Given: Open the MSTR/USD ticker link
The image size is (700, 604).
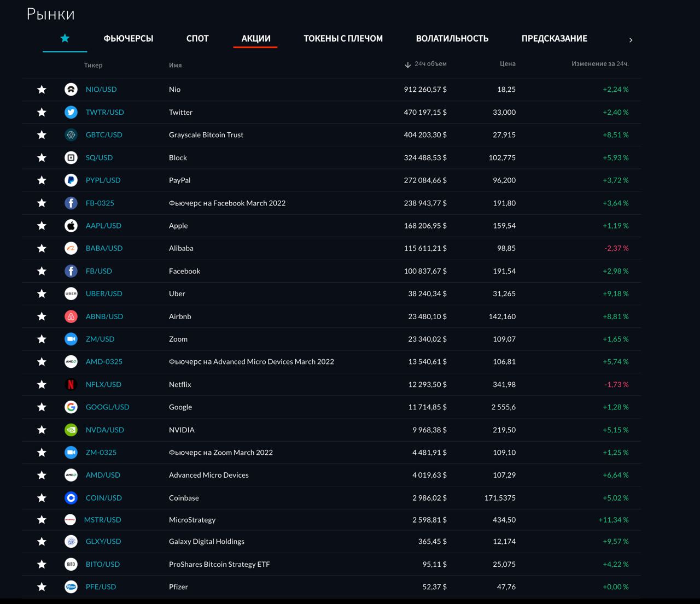Looking at the screenshot, I should click(x=102, y=519).
